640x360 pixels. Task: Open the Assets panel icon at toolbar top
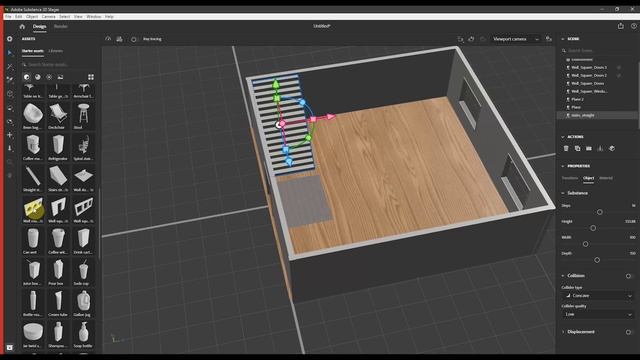(x=10, y=39)
